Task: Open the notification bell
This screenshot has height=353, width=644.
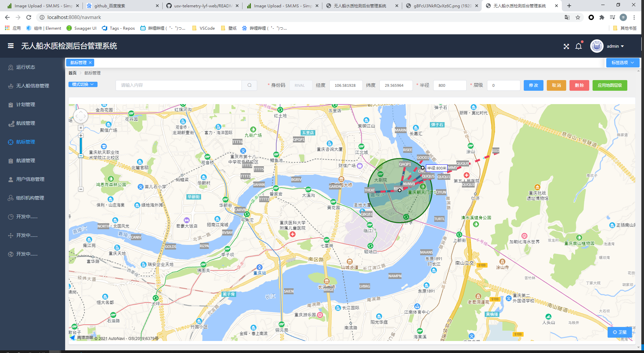Action: point(579,46)
